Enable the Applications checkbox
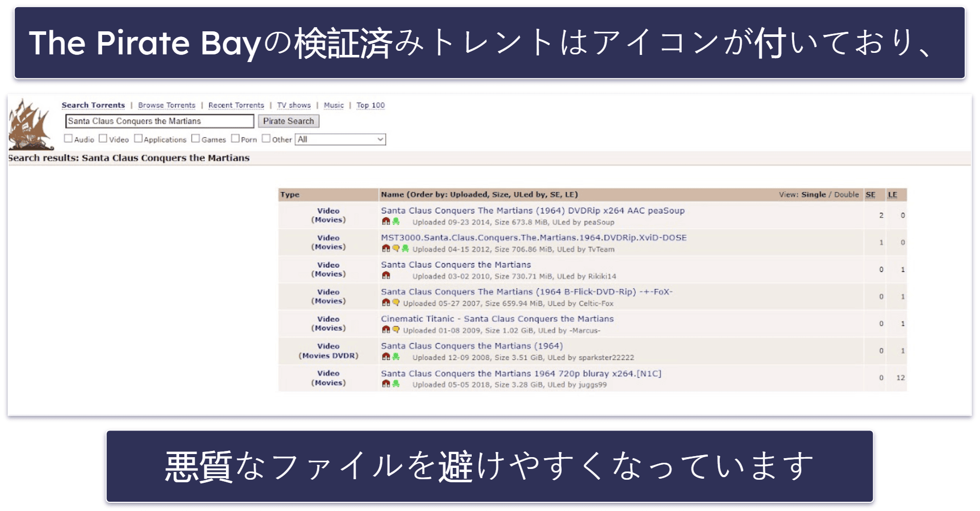Viewport: 980px width, 511px height. click(138, 139)
